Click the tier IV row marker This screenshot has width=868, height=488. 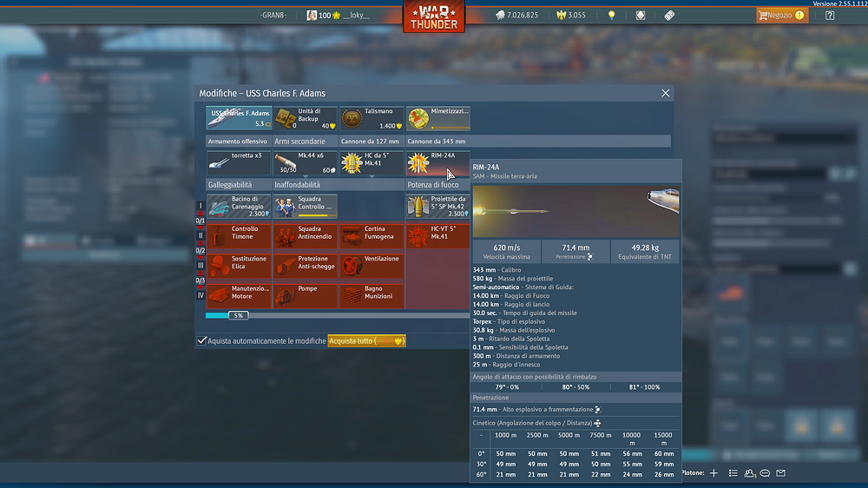point(201,295)
